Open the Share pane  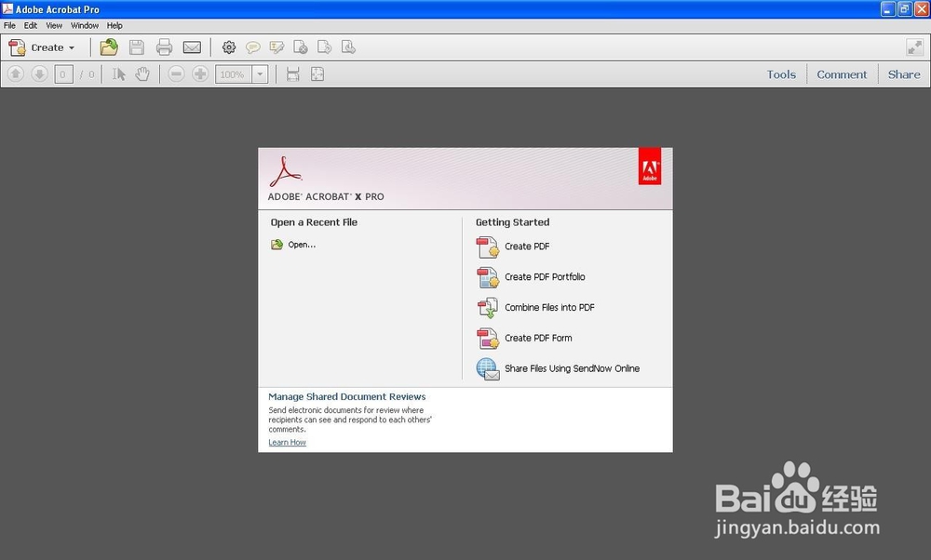tap(904, 74)
